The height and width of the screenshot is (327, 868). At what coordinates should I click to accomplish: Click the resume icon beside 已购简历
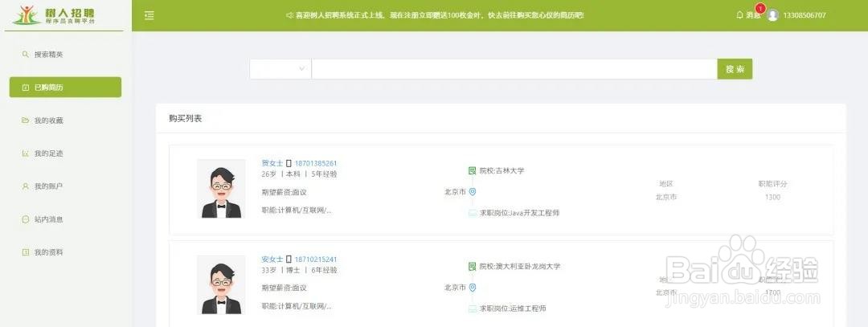(25, 88)
